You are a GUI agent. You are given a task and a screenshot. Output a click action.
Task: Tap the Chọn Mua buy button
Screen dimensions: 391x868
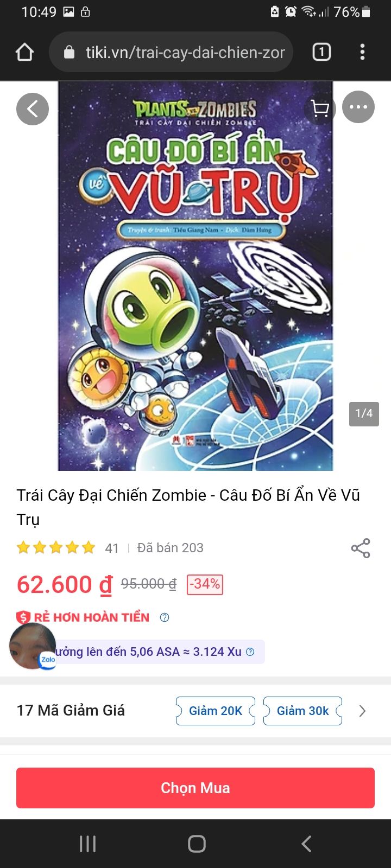[x=195, y=788]
